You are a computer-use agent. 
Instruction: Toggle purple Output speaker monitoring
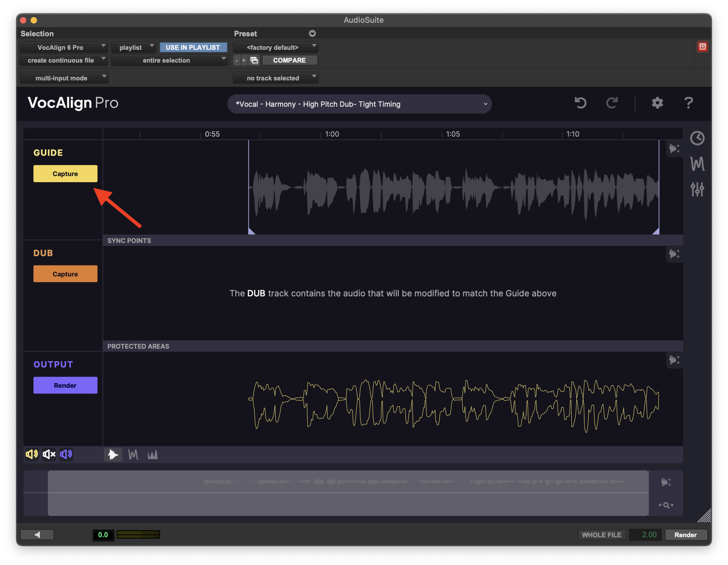click(x=66, y=454)
